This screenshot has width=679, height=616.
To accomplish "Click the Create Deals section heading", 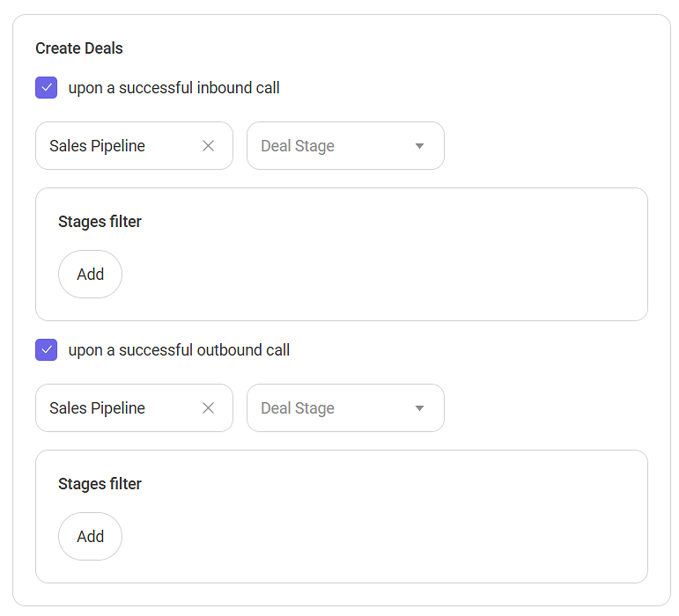I will click(x=79, y=48).
